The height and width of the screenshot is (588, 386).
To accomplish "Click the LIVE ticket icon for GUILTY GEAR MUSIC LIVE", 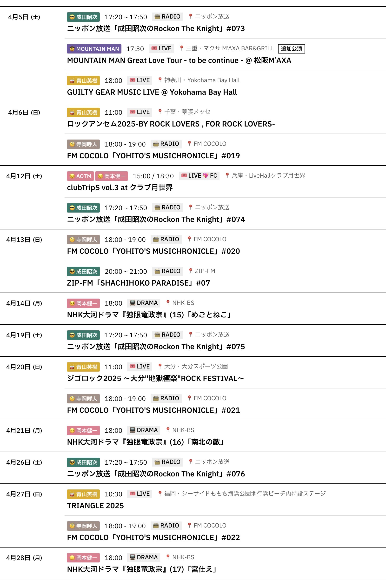I will click(x=132, y=80).
